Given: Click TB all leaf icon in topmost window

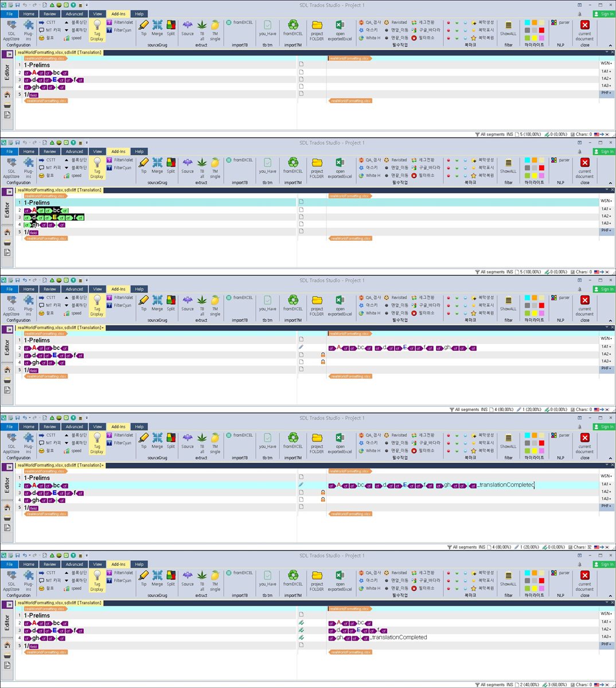Looking at the screenshot, I should tap(202, 30).
